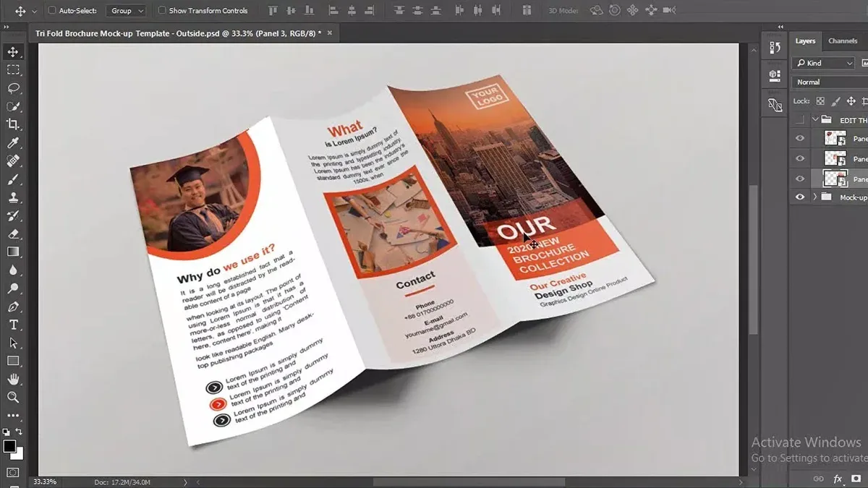Click the 3D camera video icon

(x=669, y=10)
